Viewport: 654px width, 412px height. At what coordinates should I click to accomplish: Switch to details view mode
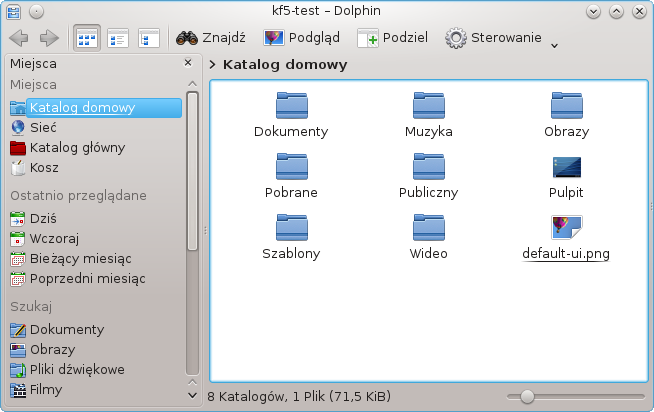(x=149, y=39)
